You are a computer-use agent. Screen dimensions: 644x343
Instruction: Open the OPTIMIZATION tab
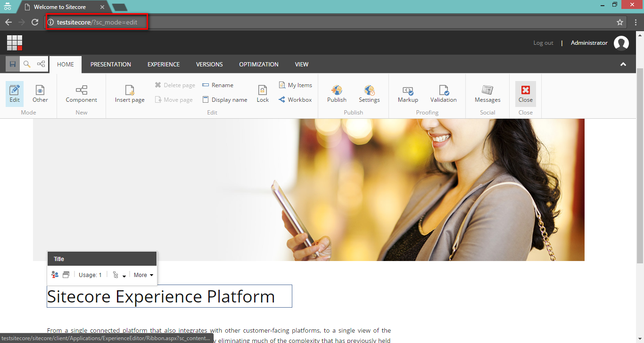(x=259, y=65)
